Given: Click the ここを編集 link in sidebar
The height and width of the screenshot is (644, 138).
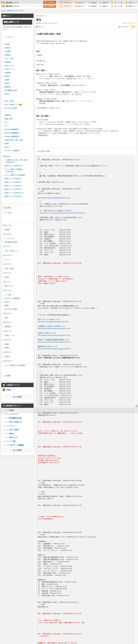Looking at the screenshot, I should coord(6,376).
